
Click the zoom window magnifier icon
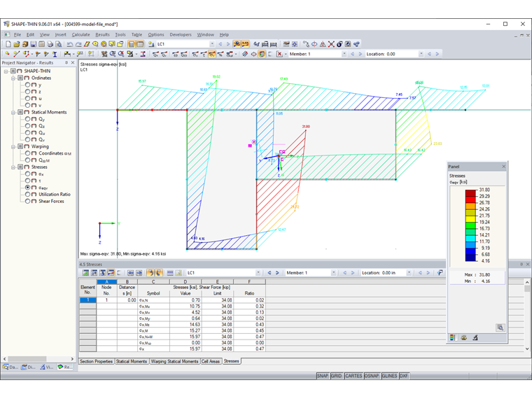pos(113,54)
